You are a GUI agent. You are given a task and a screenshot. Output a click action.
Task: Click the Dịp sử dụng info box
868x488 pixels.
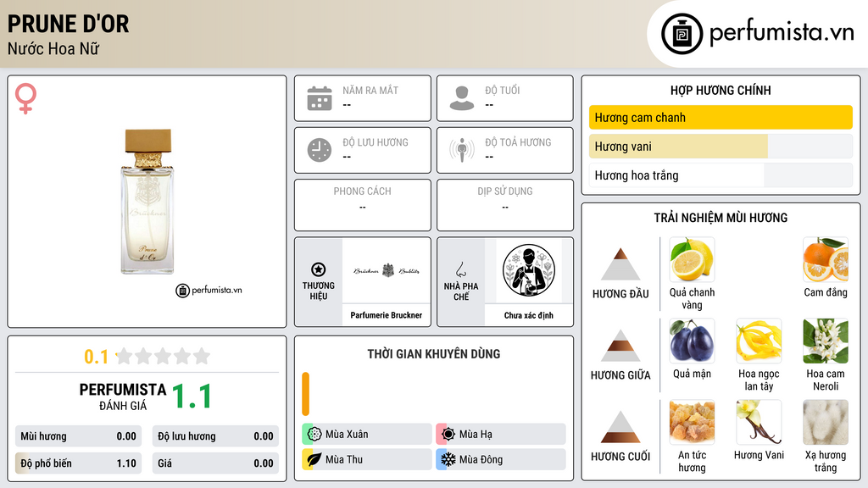coord(505,205)
